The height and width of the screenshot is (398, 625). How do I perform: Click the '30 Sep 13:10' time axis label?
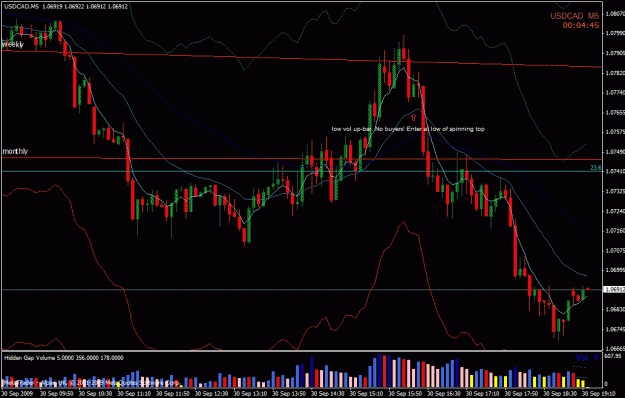(x=249, y=394)
